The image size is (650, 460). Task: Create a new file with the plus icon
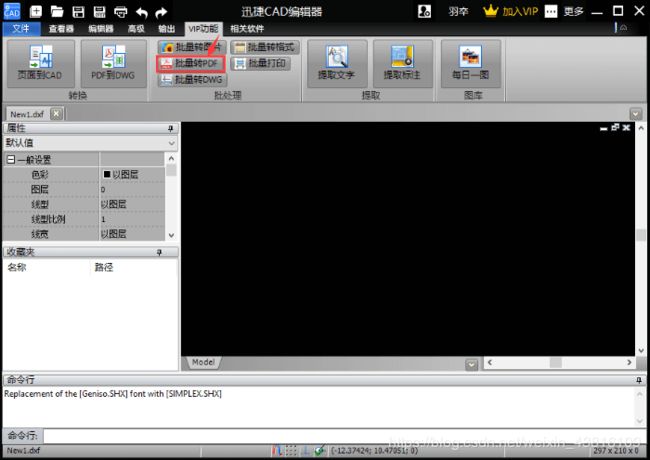click(x=36, y=11)
